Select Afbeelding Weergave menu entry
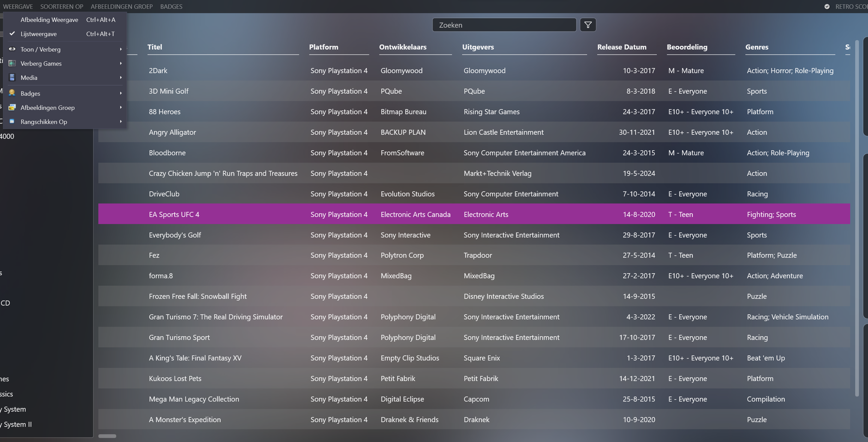This screenshot has width=868, height=442. click(x=65, y=20)
